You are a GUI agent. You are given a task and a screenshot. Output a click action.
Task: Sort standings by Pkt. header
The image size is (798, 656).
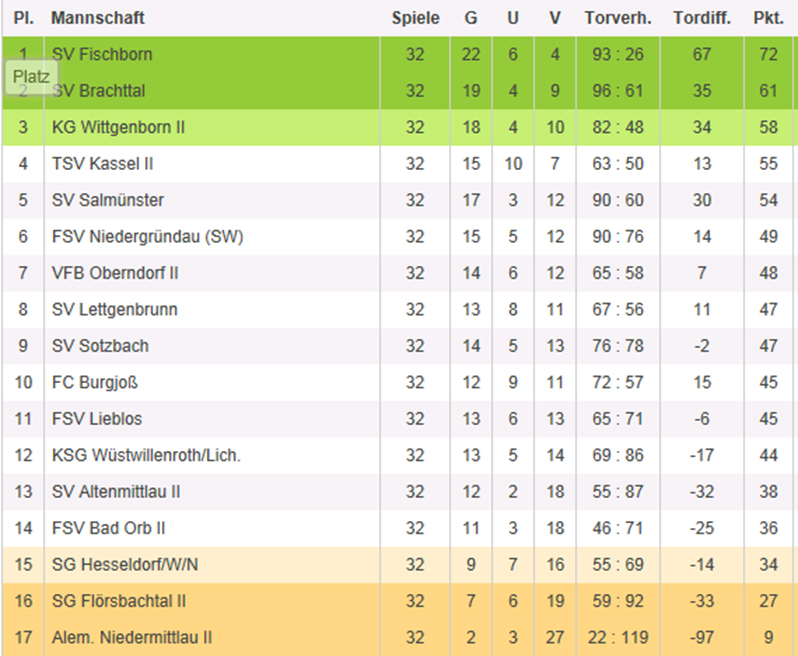point(768,18)
